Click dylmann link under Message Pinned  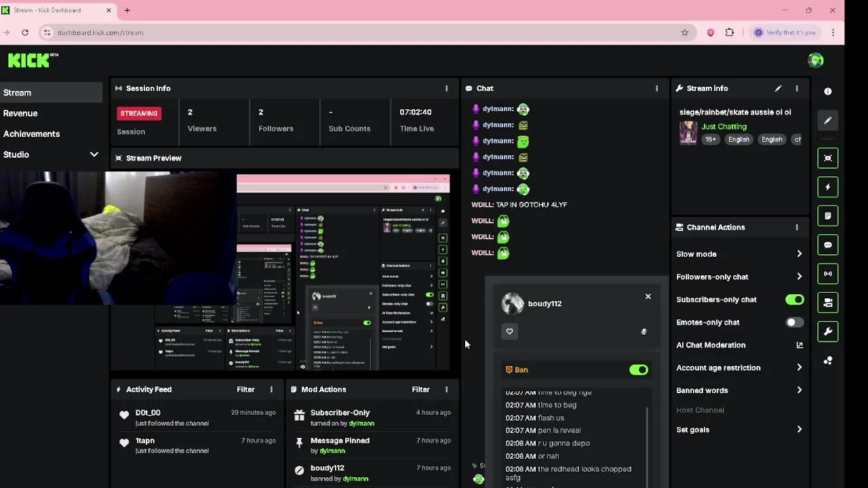point(332,451)
